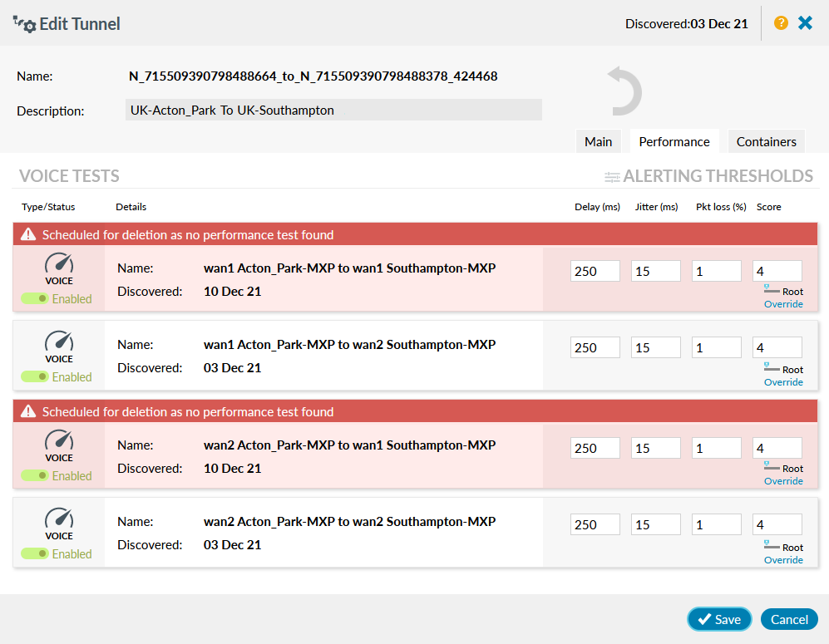829x644 pixels.
Task: Switch to the Main tab
Action: pyautogui.click(x=598, y=141)
